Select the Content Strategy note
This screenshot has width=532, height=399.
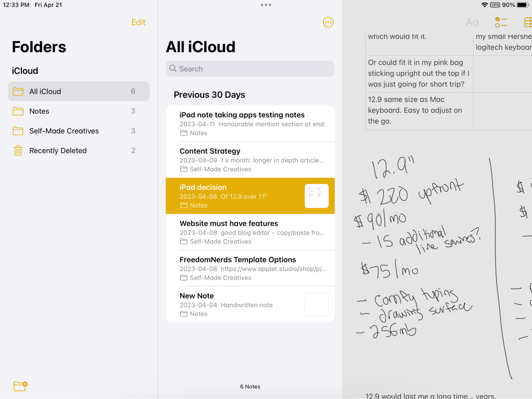250,160
